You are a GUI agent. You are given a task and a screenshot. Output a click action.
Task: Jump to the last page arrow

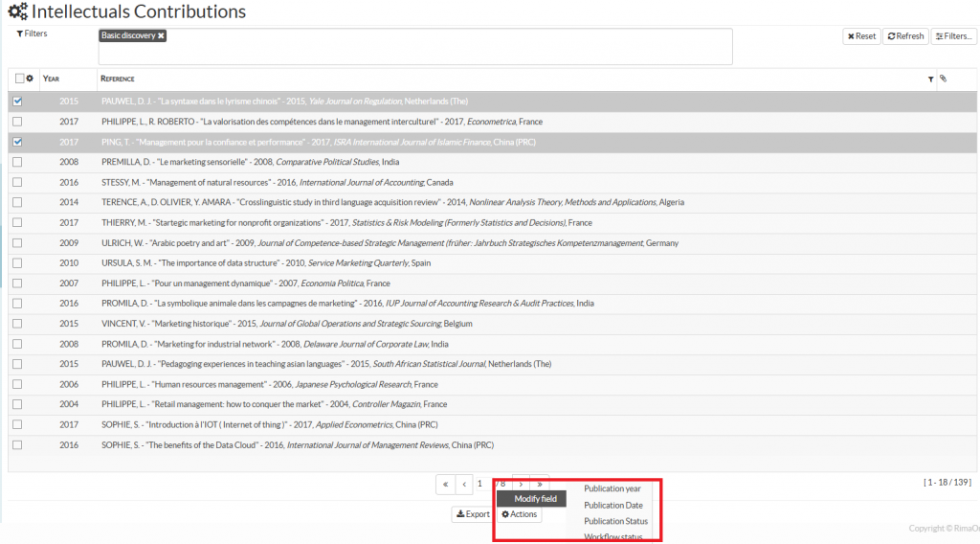pos(540,485)
